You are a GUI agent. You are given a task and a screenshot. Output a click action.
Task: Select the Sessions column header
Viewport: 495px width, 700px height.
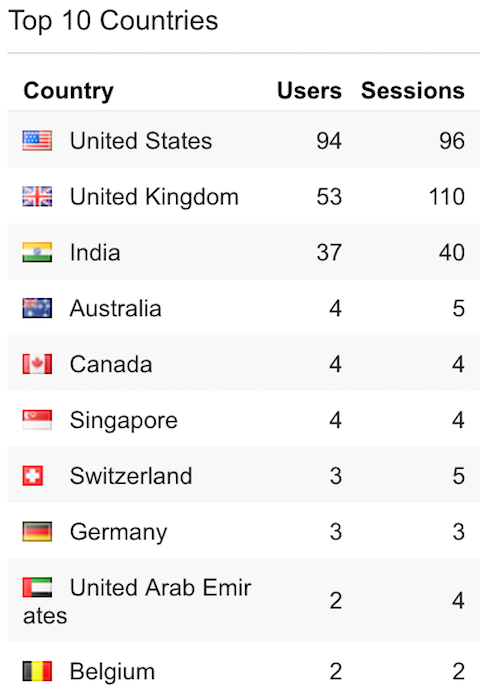[413, 91]
